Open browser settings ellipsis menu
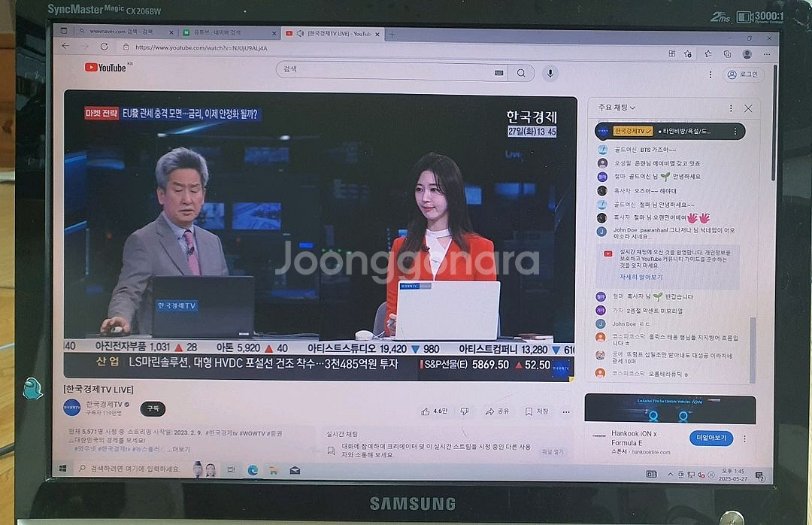 pos(766,54)
